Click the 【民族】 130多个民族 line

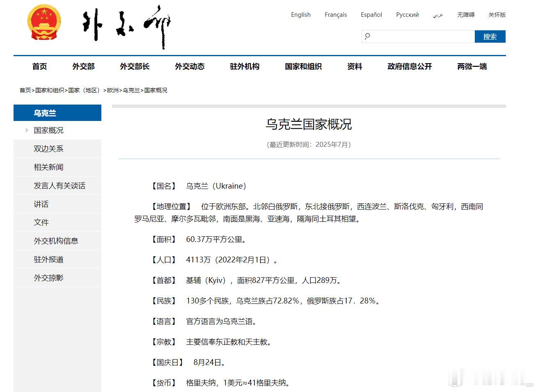click(x=266, y=301)
